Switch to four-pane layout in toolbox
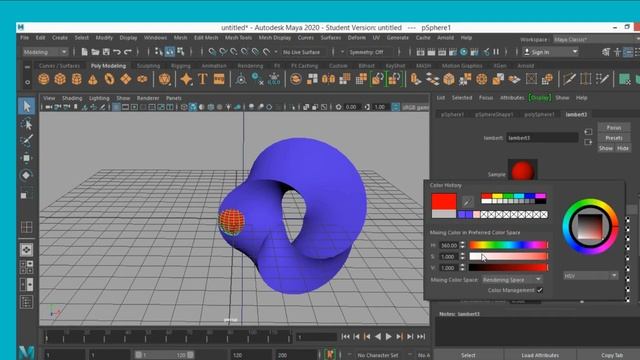Image resolution: width=640 pixels, height=360 pixels. [27, 267]
